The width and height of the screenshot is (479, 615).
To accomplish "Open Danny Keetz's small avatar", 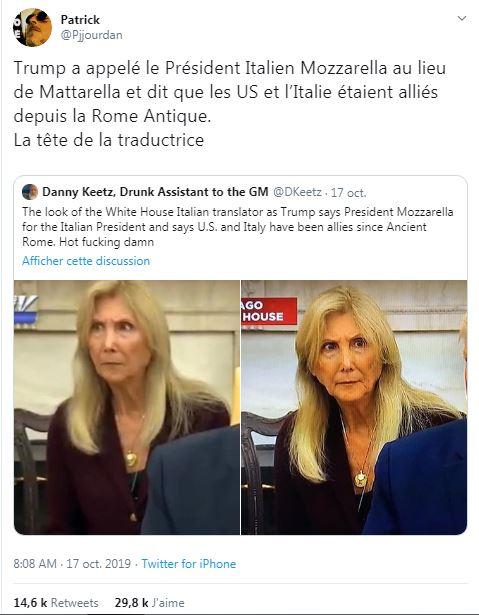I will click(30, 192).
